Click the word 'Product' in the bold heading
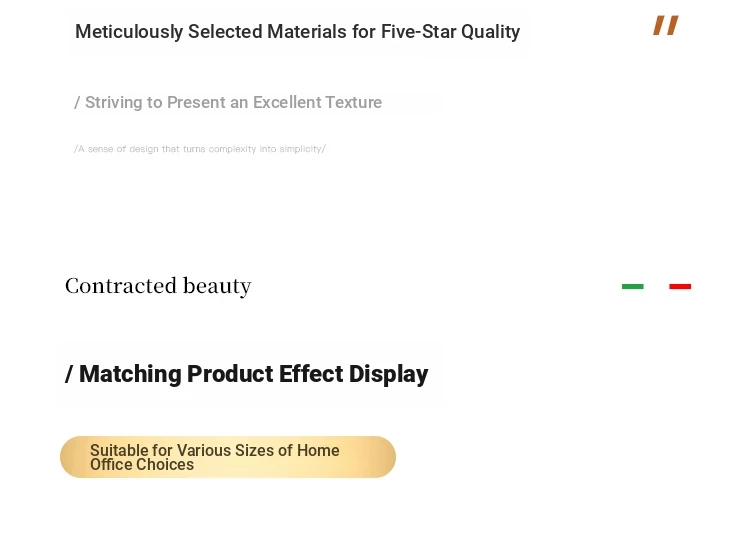750x547 pixels. pyautogui.click(x=230, y=374)
